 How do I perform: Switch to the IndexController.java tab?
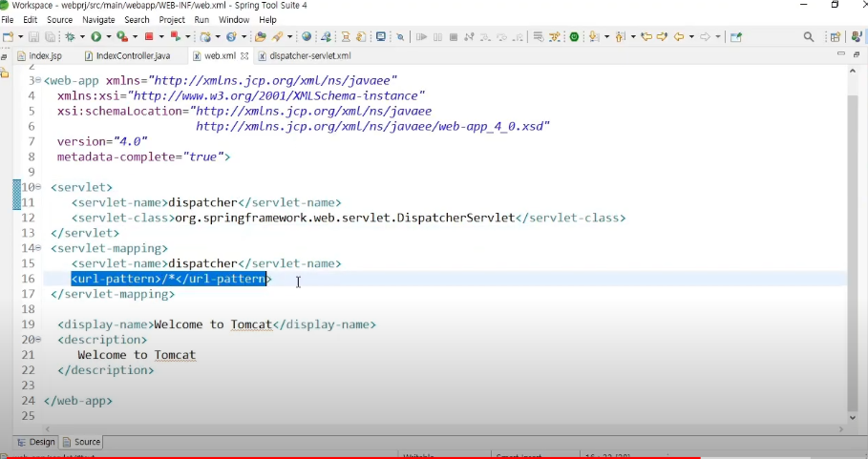click(x=128, y=56)
